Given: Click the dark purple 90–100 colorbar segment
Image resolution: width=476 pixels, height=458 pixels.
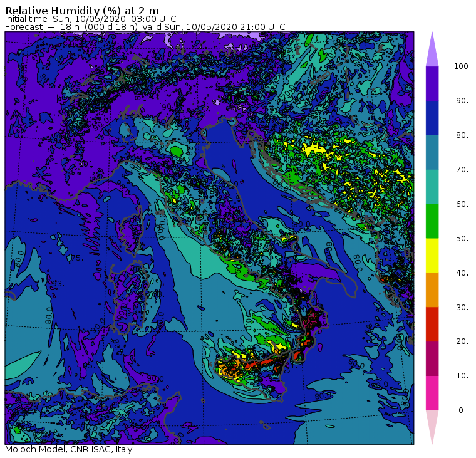Looking at the screenshot, I should (432, 83).
